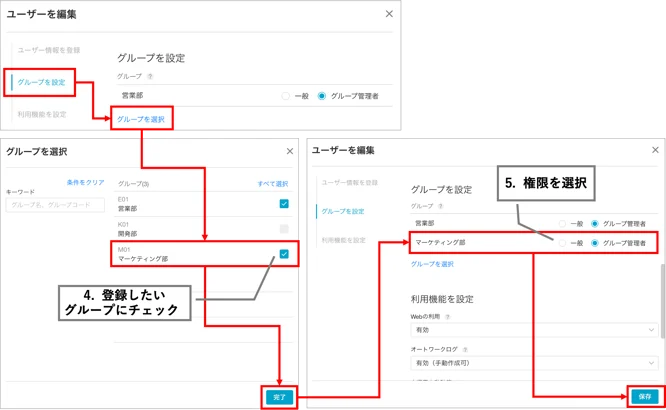
Task: Open グループを設定 tab in top dialog sidebar
Action: (x=41, y=82)
